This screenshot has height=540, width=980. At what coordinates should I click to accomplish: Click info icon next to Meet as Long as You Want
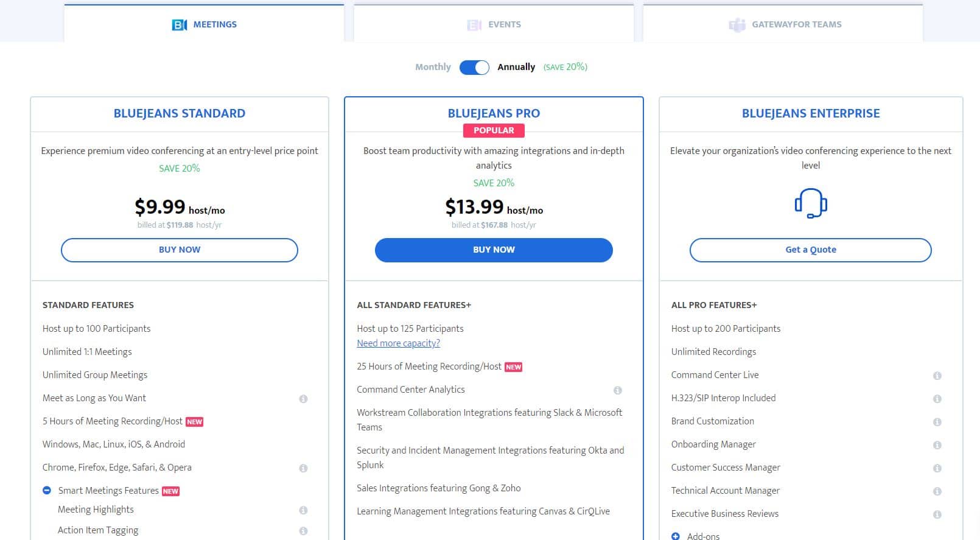[303, 399]
